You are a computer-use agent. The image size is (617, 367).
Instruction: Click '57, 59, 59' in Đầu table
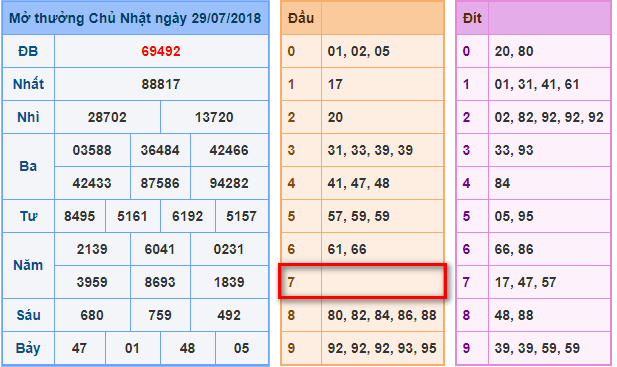click(359, 216)
